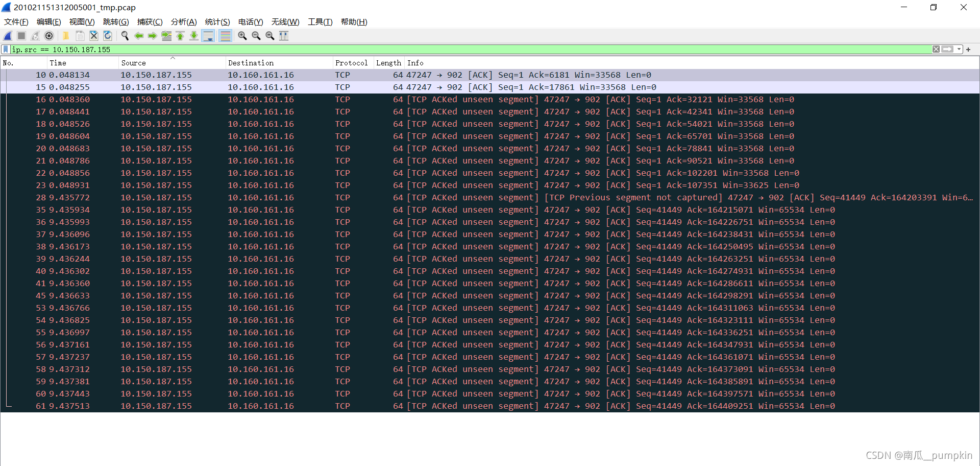
Task: Select packet number 28 row
Action: coord(490,198)
